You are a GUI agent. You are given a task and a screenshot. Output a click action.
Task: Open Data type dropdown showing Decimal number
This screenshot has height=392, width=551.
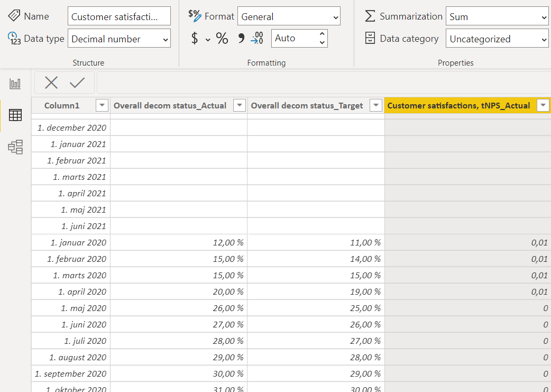(119, 38)
